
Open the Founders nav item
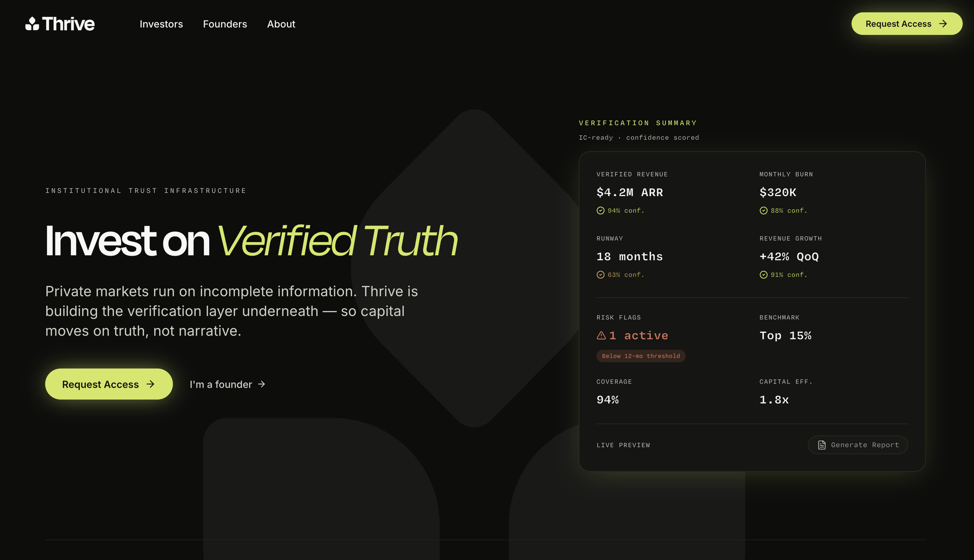[x=225, y=24]
